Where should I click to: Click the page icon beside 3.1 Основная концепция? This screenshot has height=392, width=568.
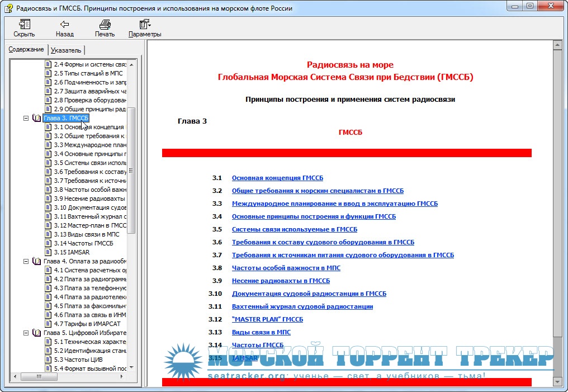tap(48, 127)
